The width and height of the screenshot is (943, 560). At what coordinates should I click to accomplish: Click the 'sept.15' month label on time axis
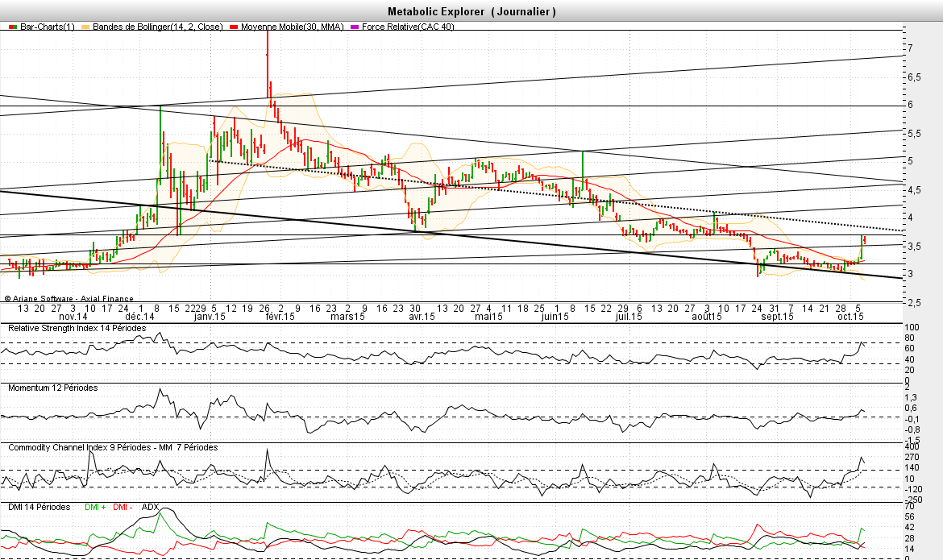coord(777,317)
